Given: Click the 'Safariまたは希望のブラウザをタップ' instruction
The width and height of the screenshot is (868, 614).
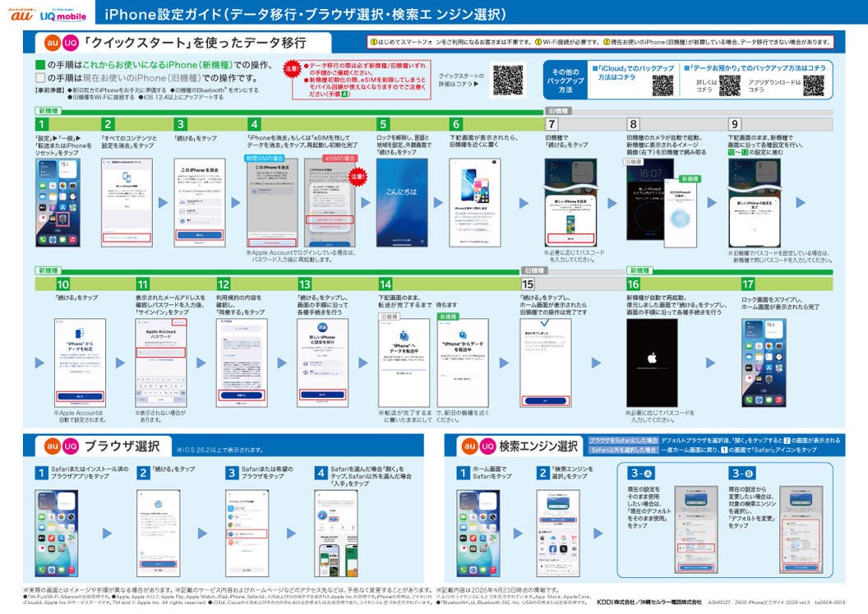Looking at the screenshot, I should tap(267, 473).
